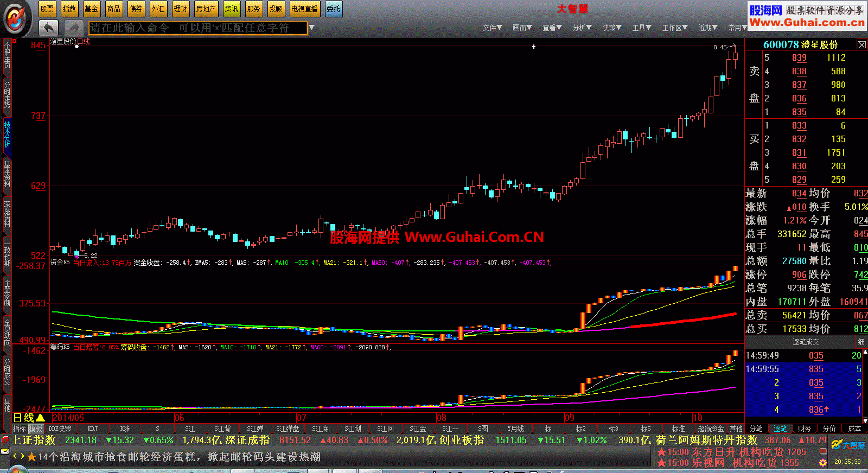This screenshot has height=473, width=868.
Task: Open the 基金 funds section
Action: pyautogui.click(x=92, y=9)
